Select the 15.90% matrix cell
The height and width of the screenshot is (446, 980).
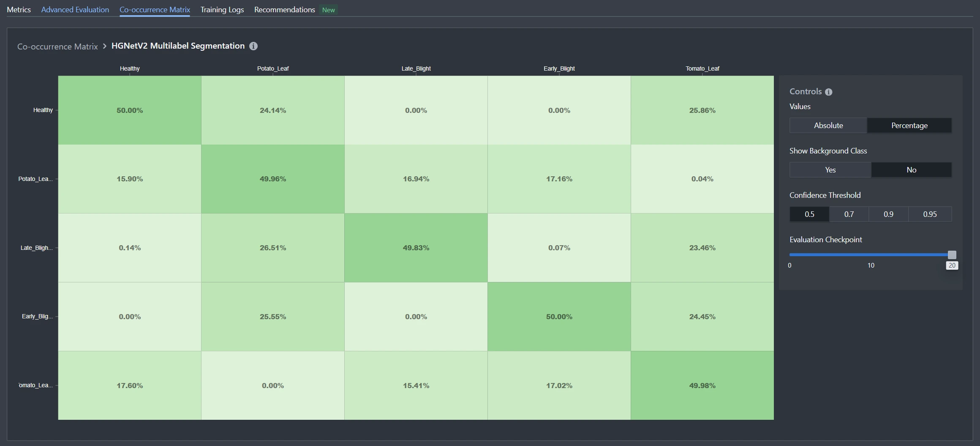130,179
